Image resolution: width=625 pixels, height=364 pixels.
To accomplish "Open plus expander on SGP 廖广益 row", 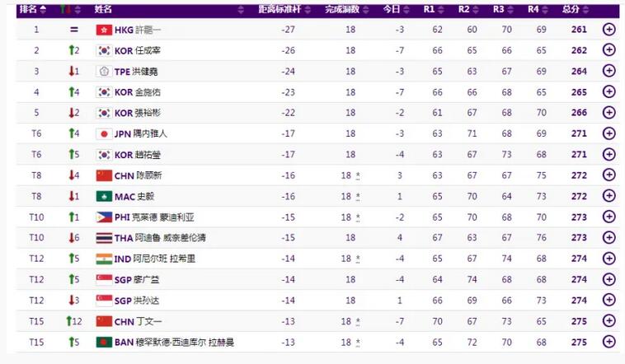I will coord(609,279).
